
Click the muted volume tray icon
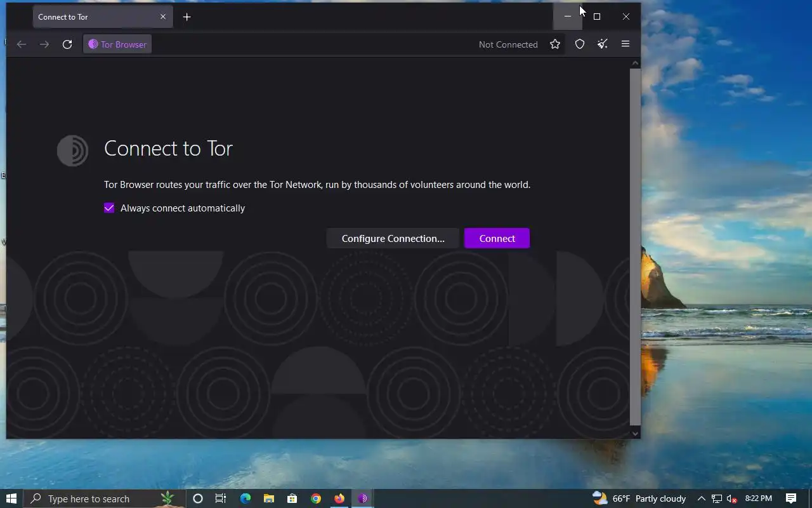pos(731,499)
